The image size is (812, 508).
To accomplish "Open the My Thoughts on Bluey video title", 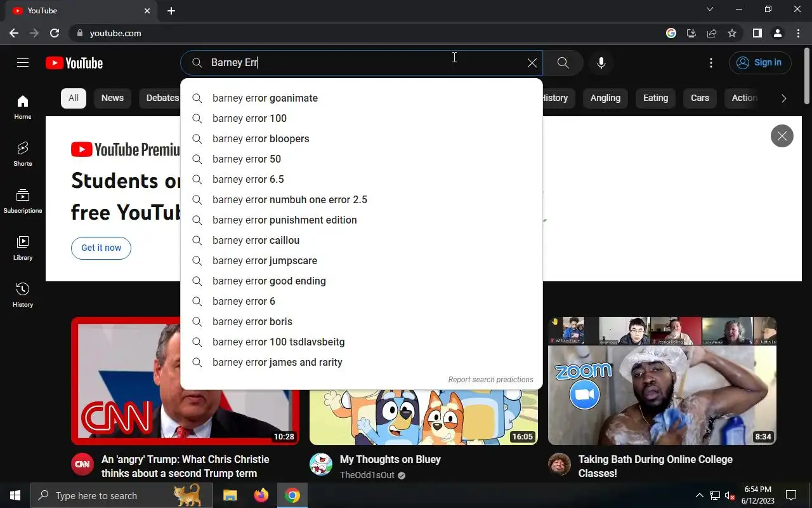I will tap(390, 459).
